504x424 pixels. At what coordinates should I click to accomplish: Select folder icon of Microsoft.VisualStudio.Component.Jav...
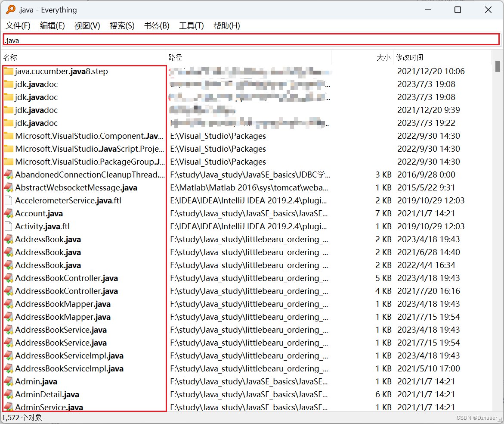(x=9, y=136)
